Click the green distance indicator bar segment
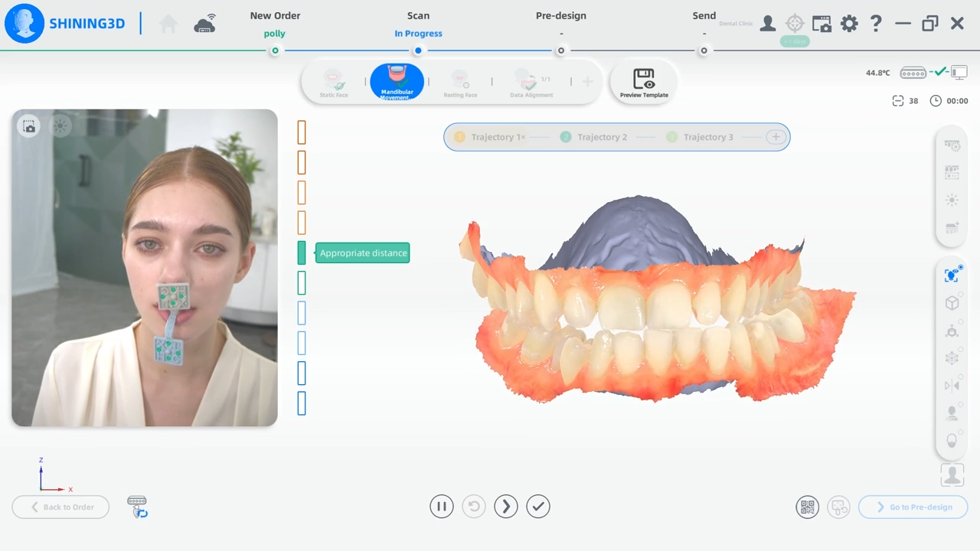This screenshot has height=551, width=980. 302,253
